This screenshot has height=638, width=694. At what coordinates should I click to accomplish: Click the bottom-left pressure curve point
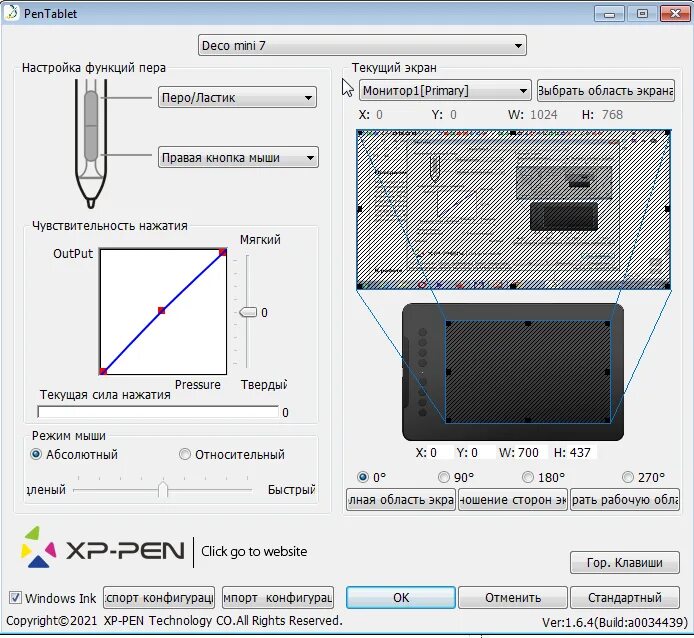coord(103,371)
